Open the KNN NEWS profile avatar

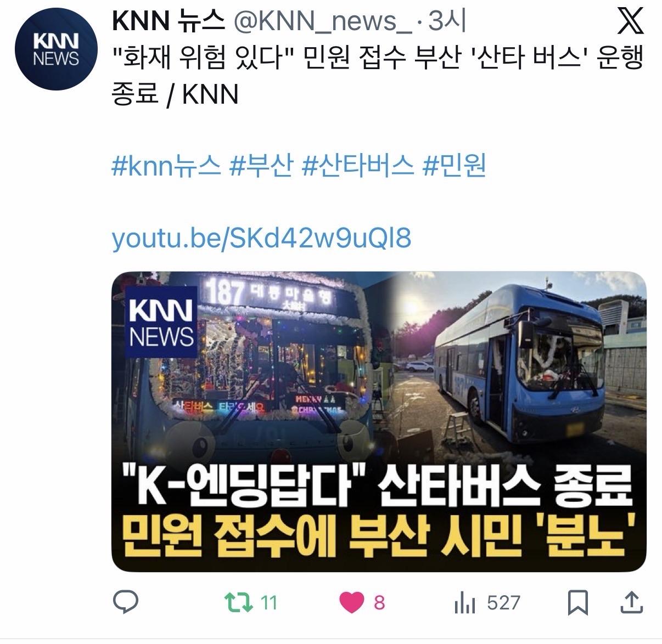click(55, 50)
